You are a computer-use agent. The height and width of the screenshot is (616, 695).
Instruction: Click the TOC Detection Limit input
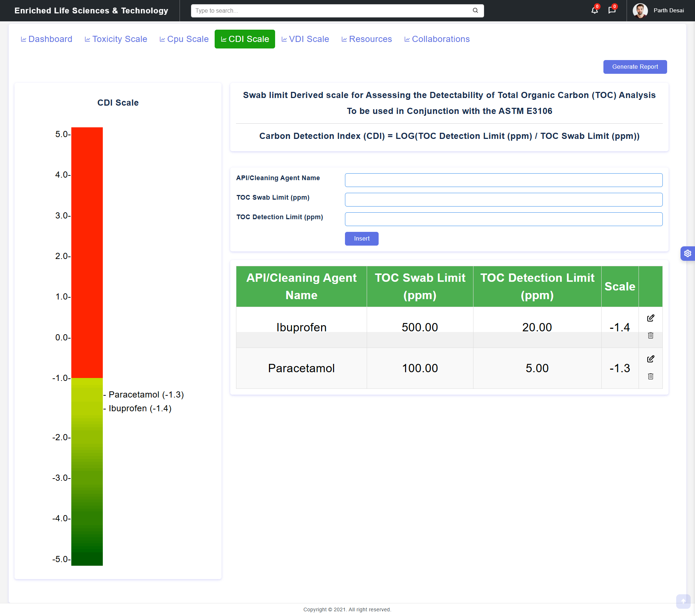(x=503, y=219)
